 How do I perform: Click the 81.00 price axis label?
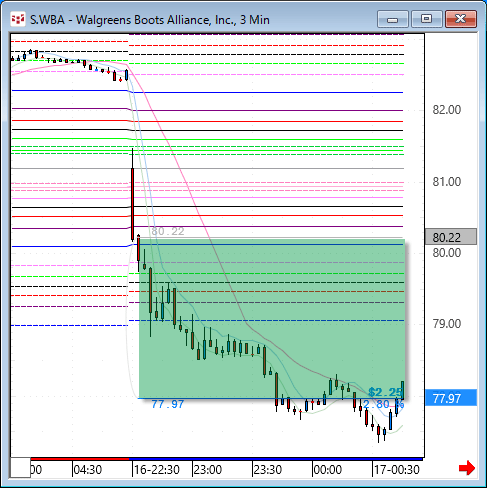pyautogui.click(x=447, y=182)
